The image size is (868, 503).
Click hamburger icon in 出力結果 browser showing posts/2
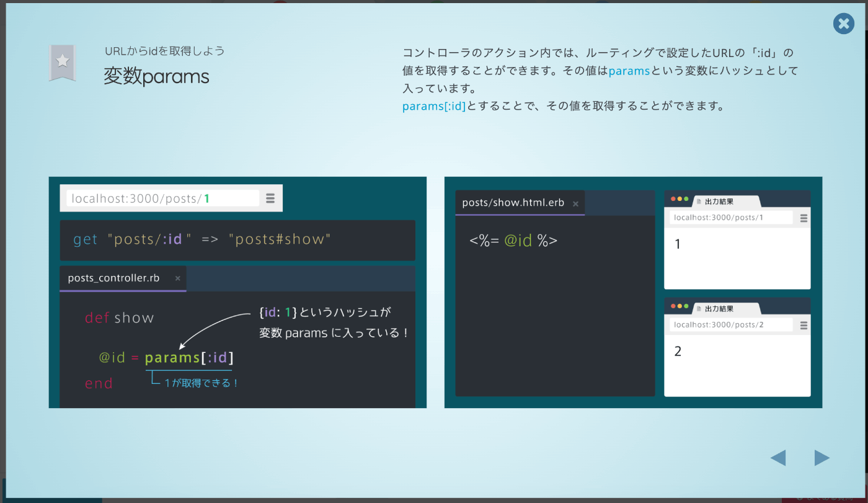tap(804, 326)
